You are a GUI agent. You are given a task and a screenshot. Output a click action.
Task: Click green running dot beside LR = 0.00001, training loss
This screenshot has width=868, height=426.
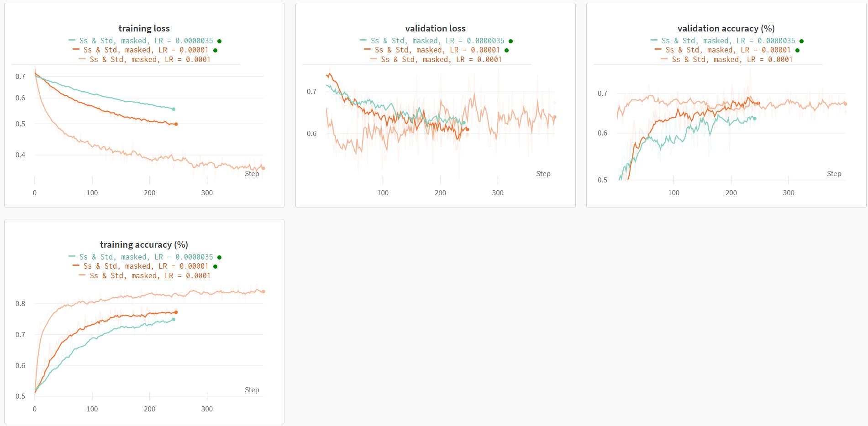click(x=215, y=50)
